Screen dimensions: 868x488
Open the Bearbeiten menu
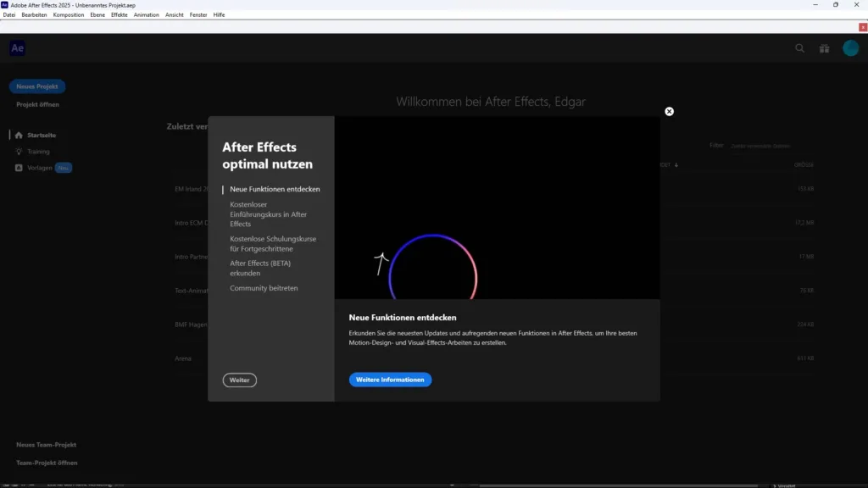click(x=34, y=15)
